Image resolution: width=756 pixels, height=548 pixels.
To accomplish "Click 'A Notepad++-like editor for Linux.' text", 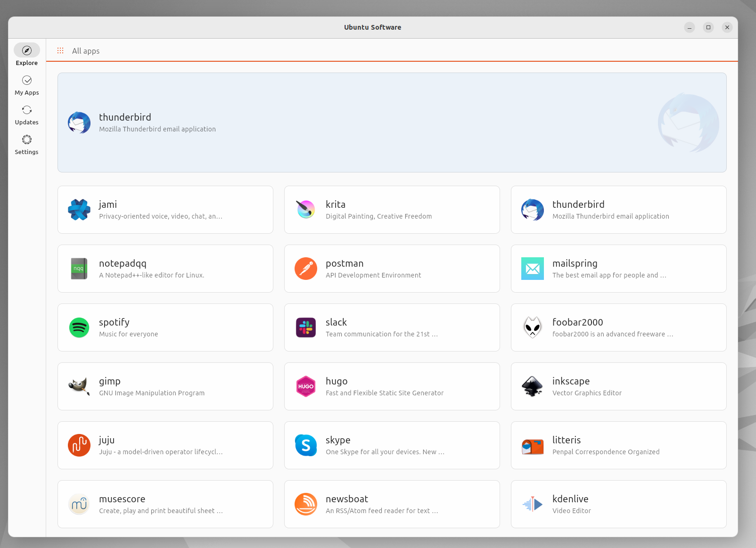I will (x=152, y=275).
